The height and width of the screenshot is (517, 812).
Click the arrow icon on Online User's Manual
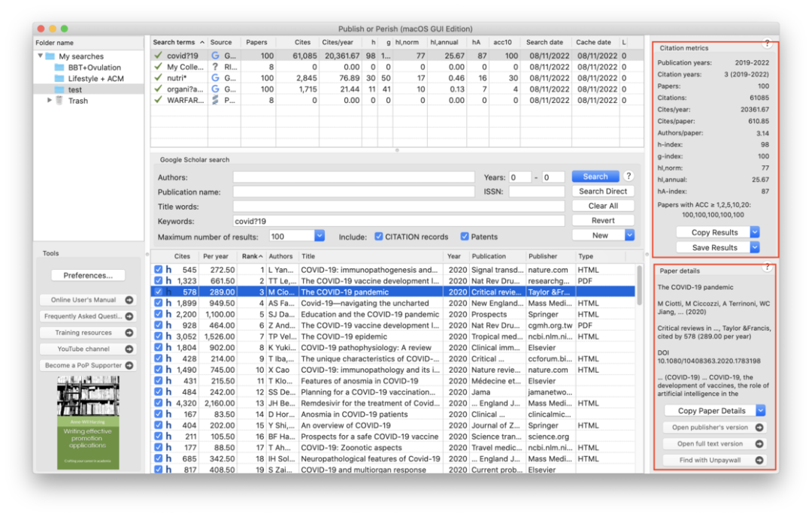tap(129, 300)
